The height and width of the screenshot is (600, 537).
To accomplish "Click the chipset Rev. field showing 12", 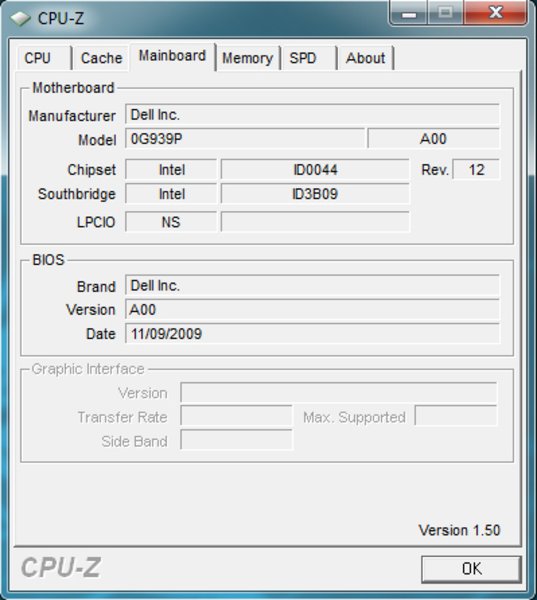I will coord(476,170).
